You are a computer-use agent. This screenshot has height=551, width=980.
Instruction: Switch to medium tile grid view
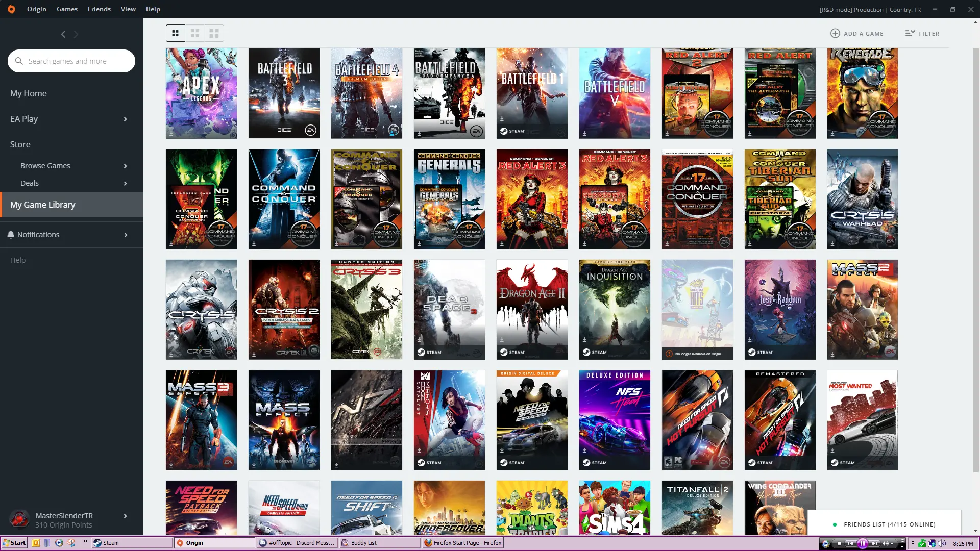pyautogui.click(x=195, y=33)
